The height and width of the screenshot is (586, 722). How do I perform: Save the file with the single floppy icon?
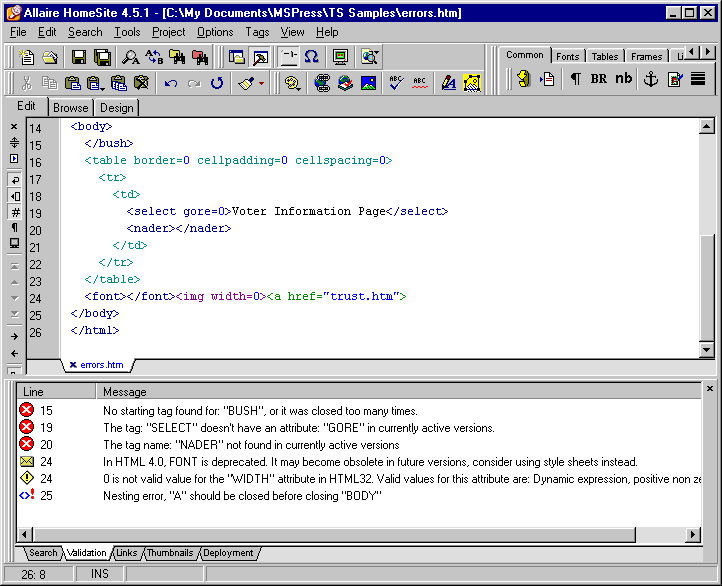(x=79, y=57)
